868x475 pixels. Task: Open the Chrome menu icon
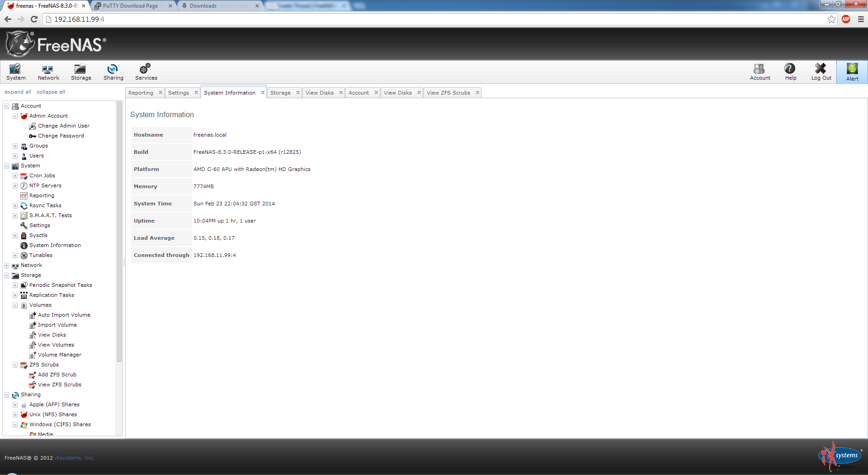[x=861, y=19]
